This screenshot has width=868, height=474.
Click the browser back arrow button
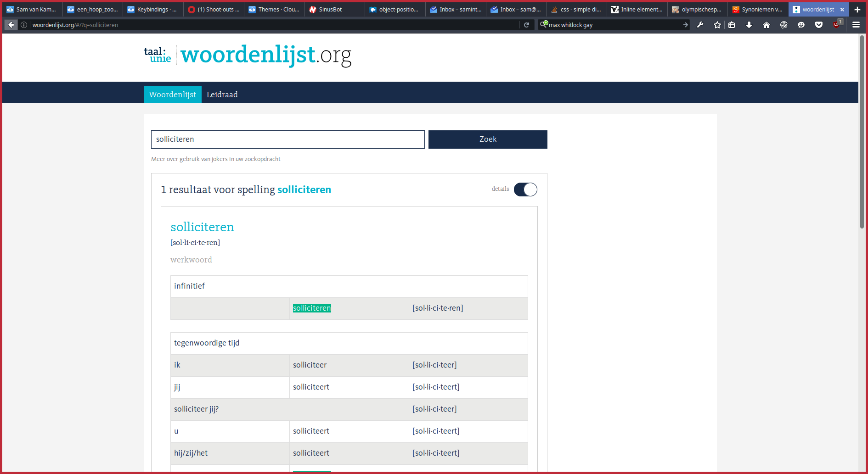(11, 25)
